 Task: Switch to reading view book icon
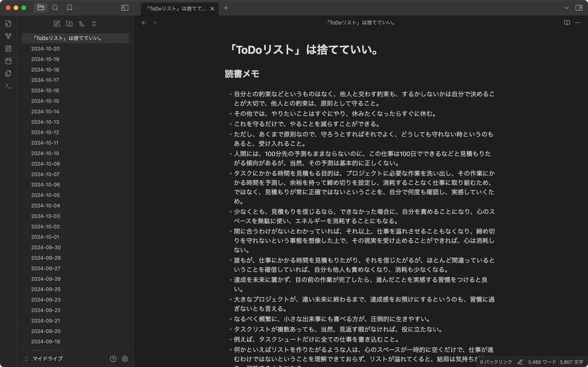pos(567,23)
